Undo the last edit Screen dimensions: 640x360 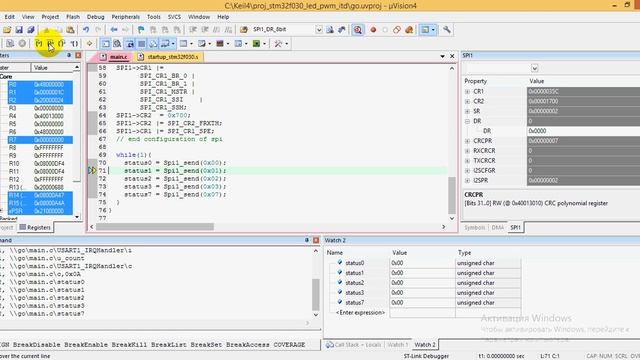(x=86, y=30)
